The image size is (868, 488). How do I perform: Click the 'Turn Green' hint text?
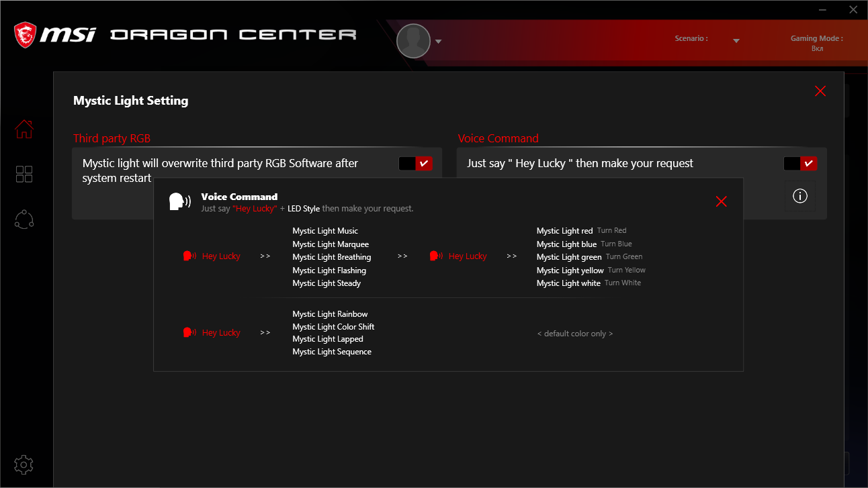tap(624, 257)
